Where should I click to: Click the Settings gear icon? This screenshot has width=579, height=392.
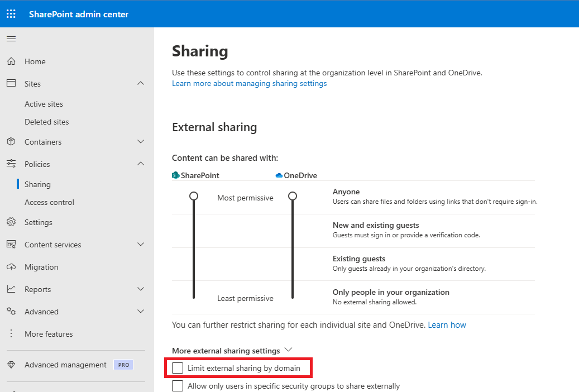11,222
